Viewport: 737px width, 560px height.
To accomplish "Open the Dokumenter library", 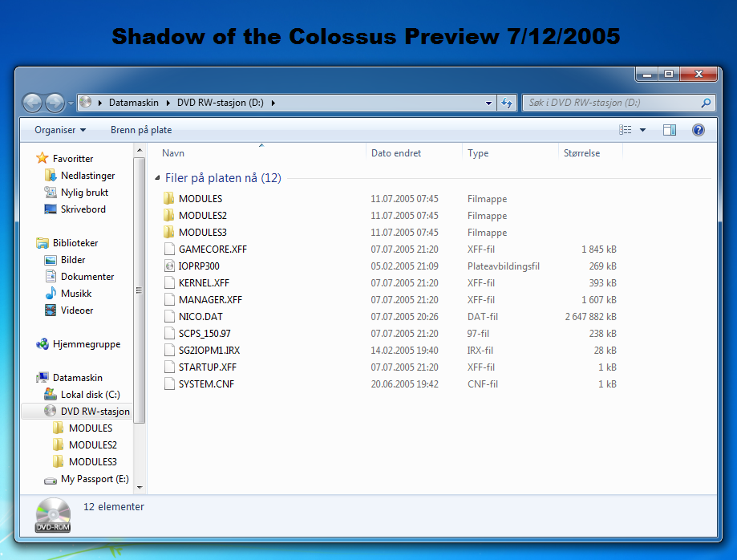I will [x=87, y=277].
